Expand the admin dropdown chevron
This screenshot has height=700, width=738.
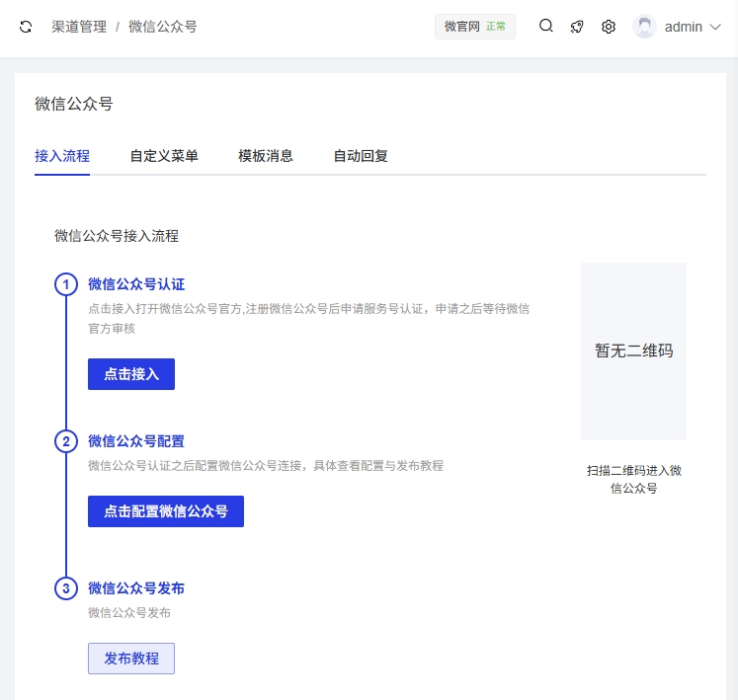[716, 27]
